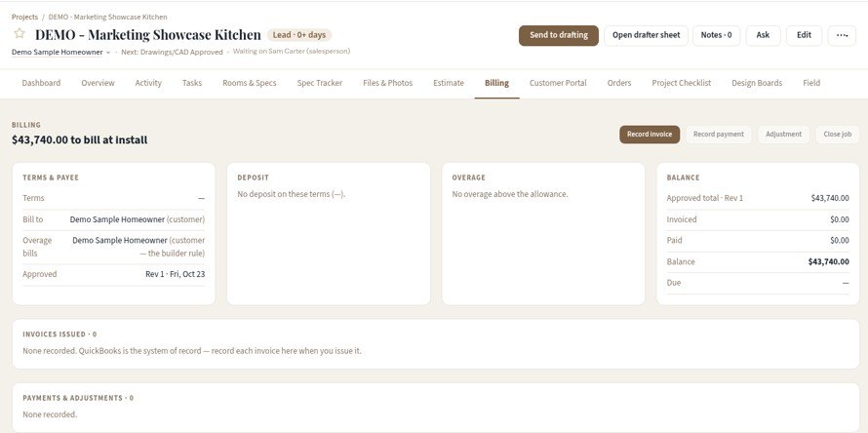Open Notes · 0
868x433 pixels.
[716, 35]
